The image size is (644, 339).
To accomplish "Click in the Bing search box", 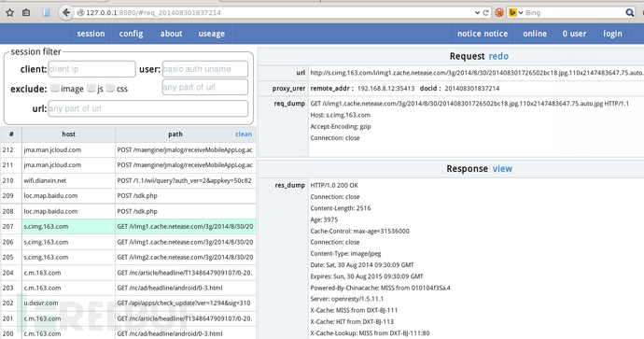I will 574,13.
